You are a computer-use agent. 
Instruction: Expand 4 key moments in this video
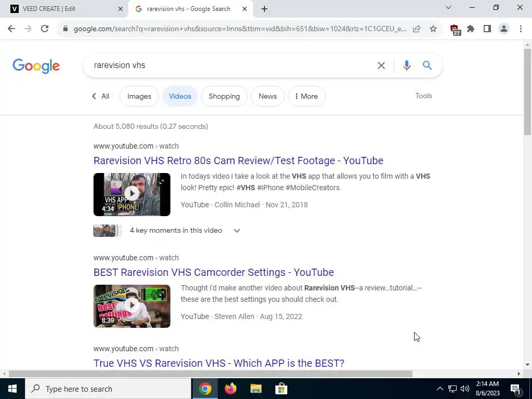185,231
